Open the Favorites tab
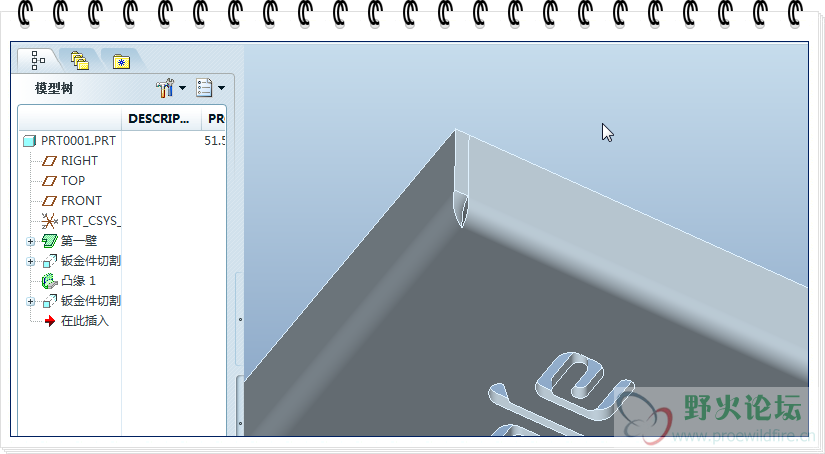The image size is (825, 454). [122, 61]
